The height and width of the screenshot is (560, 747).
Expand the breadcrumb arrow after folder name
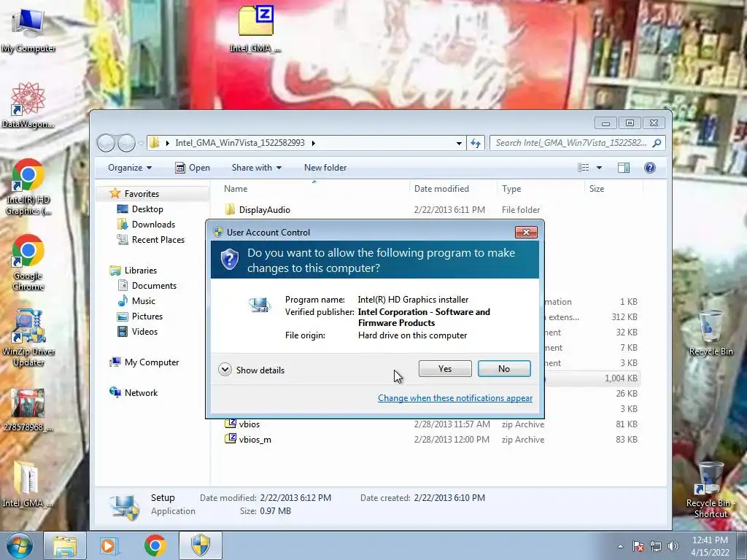(313, 143)
